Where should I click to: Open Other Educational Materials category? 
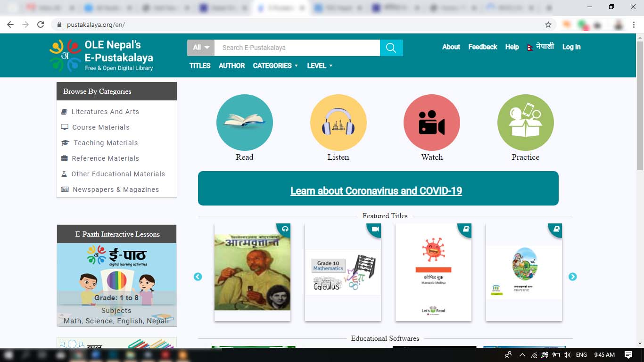[x=118, y=174]
